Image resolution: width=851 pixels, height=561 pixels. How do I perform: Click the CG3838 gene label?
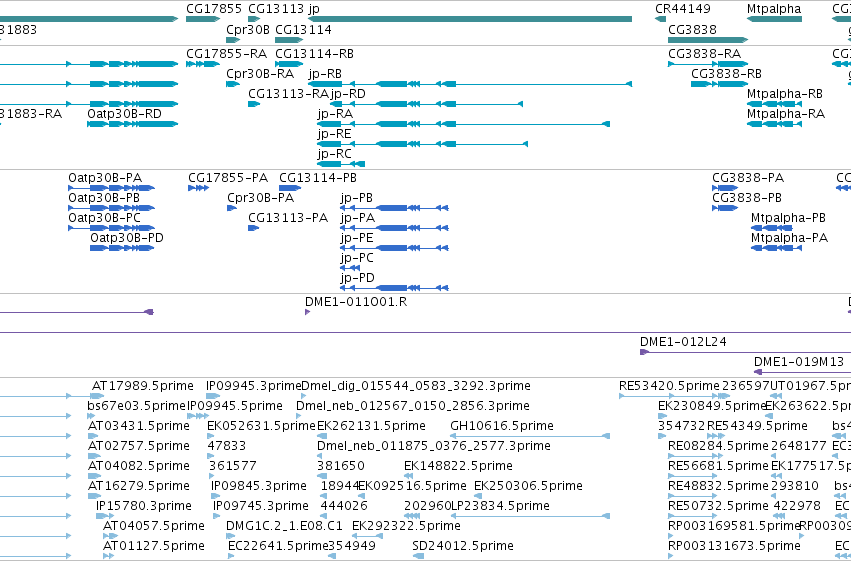coord(693,30)
